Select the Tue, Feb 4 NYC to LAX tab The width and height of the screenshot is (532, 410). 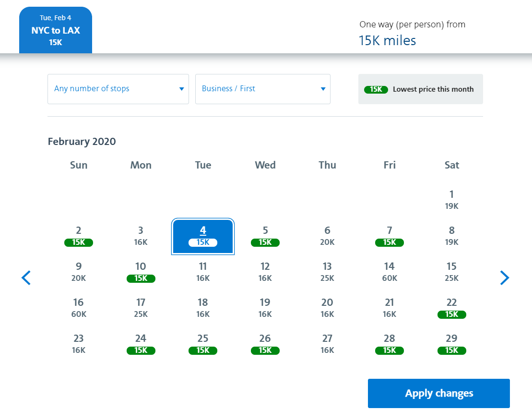pyautogui.click(x=56, y=30)
